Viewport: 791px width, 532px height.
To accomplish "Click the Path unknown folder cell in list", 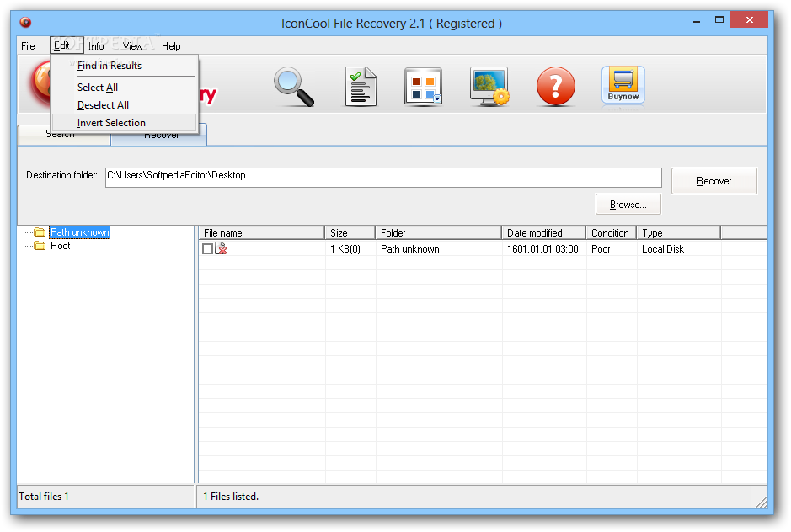I will tap(409, 249).
